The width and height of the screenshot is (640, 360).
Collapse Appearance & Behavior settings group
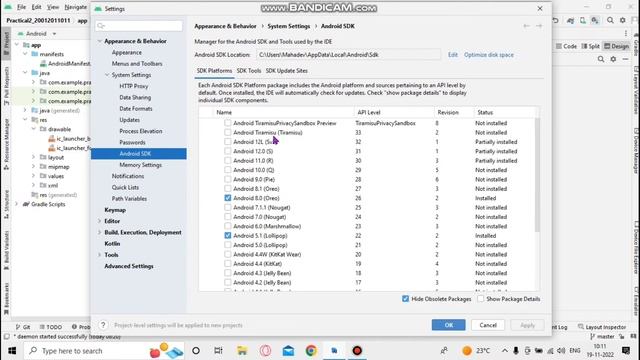pos(100,41)
